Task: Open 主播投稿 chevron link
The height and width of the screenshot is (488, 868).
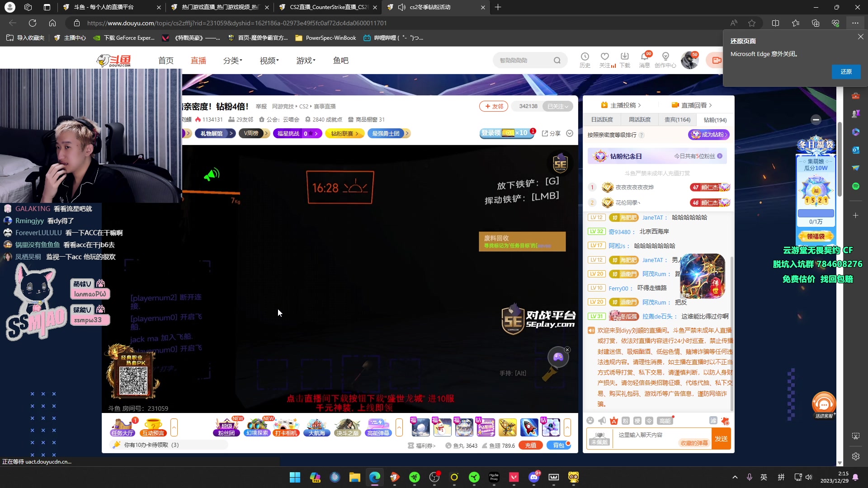Action: click(x=621, y=105)
